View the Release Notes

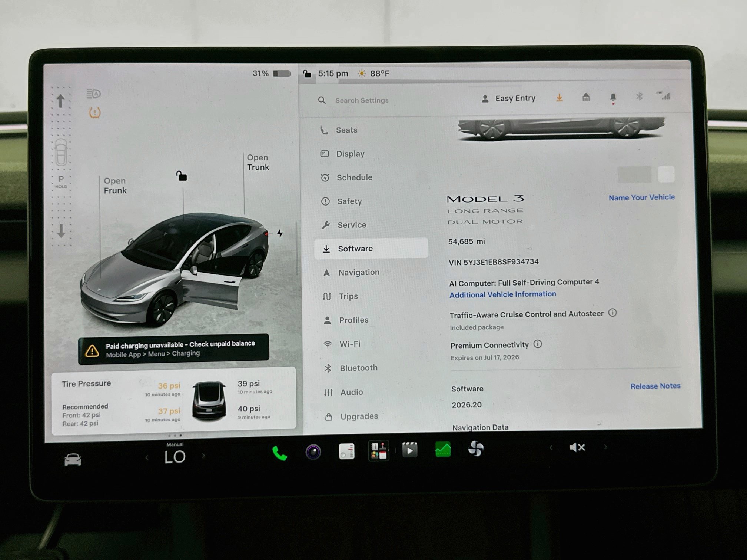pyautogui.click(x=655, y=386)
